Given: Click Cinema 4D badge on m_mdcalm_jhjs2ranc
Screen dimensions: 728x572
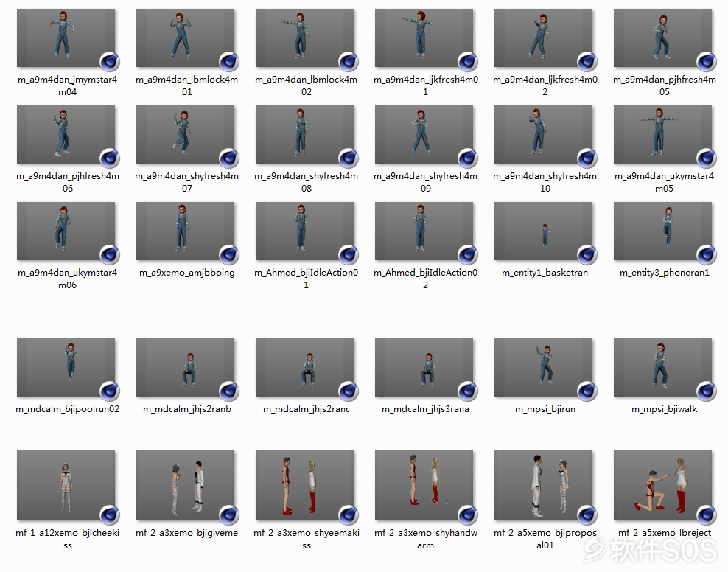Looking at the screenshot, I should 349,391.
